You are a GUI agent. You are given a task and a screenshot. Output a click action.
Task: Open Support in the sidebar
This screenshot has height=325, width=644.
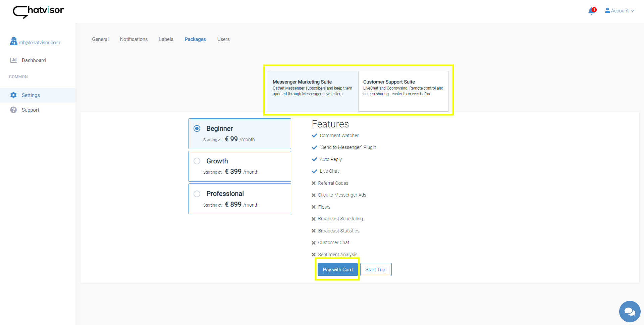(31, 110)
